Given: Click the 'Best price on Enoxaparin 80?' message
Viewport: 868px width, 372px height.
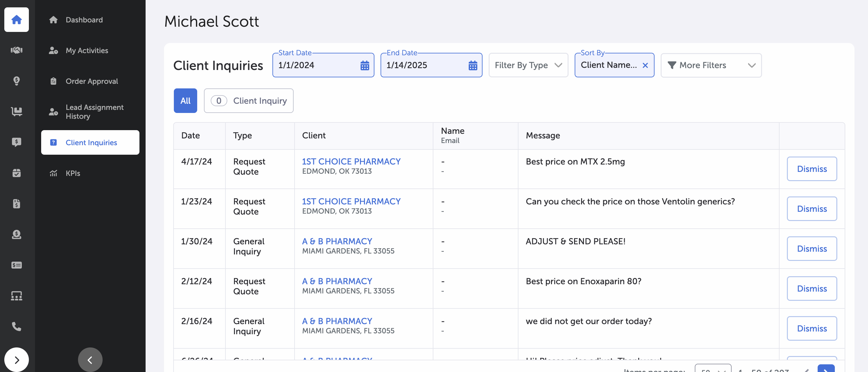Looking at the screenshot, I should point(583,281).
